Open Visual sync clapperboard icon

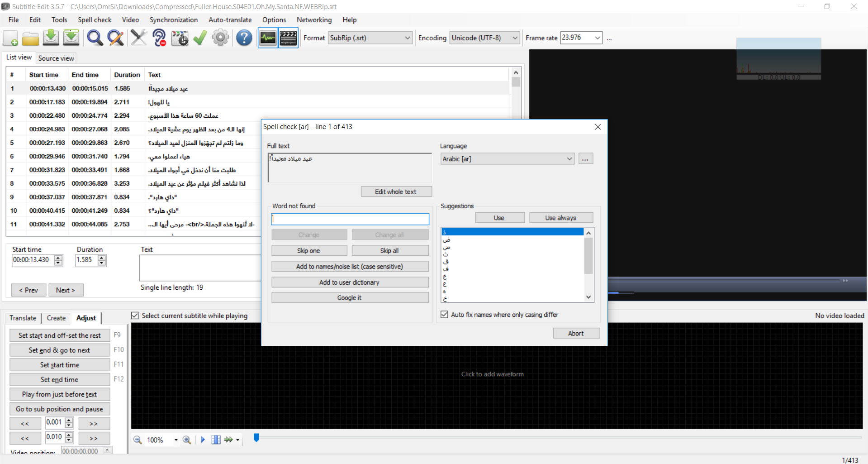[180, 38]
